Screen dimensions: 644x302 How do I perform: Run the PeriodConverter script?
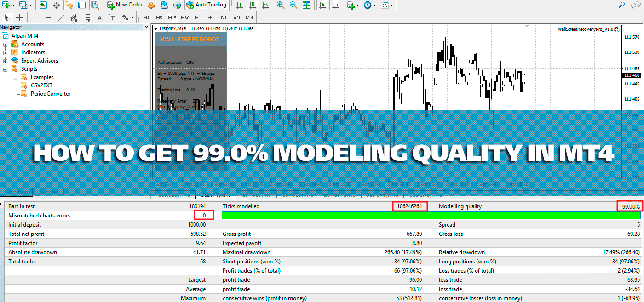[x=51, y=93]
